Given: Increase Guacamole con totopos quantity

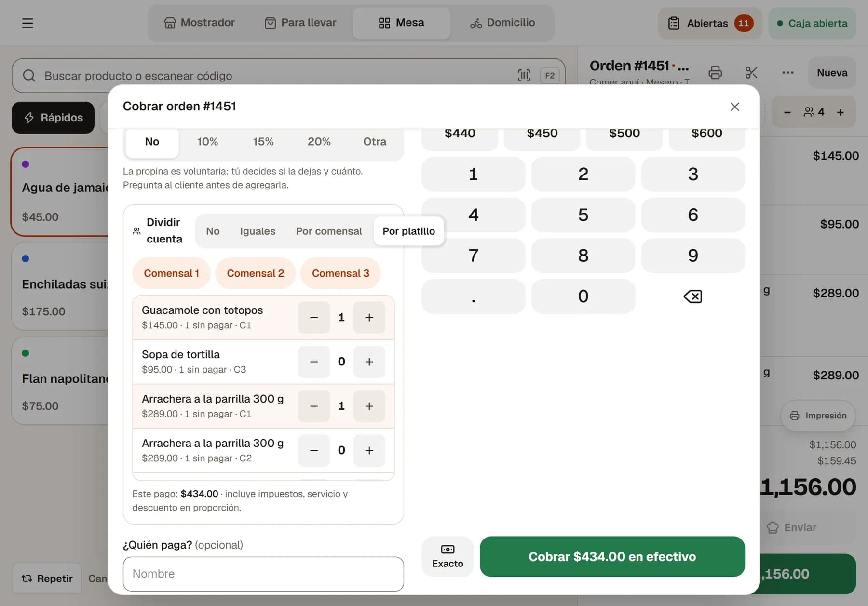Looking at the screenshot, I should pyautogui.click(x=369, y=317).
